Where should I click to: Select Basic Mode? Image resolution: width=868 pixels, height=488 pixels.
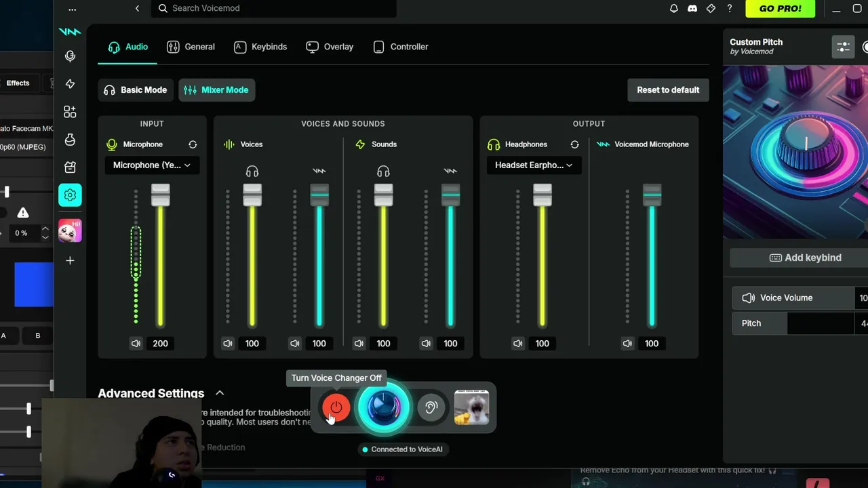135,89
